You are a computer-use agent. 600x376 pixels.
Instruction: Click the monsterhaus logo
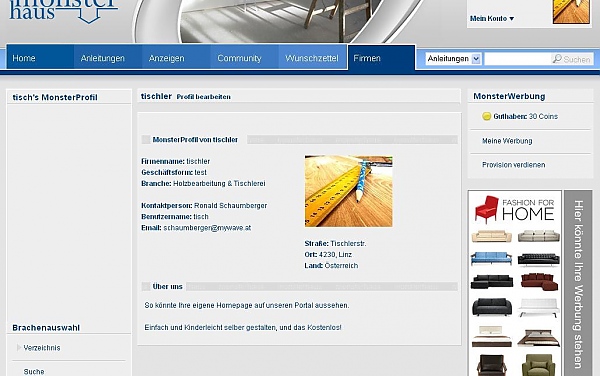point(64,11)
